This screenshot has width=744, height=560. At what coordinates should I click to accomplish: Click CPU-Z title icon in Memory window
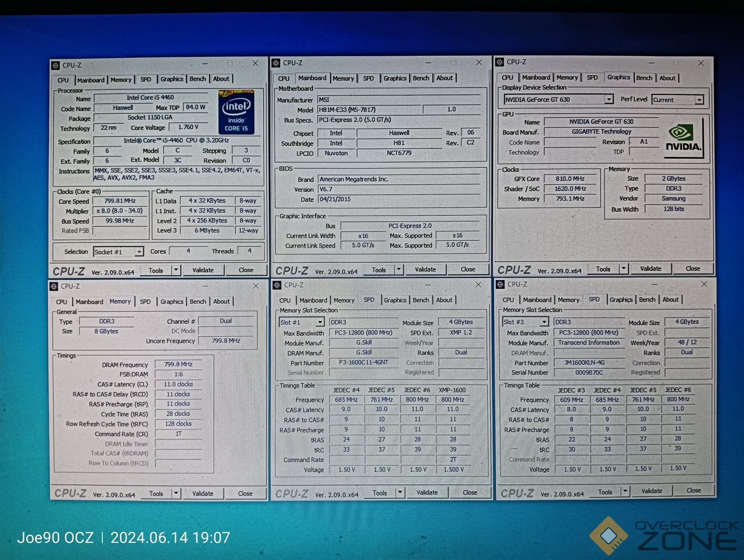point(54,287)
